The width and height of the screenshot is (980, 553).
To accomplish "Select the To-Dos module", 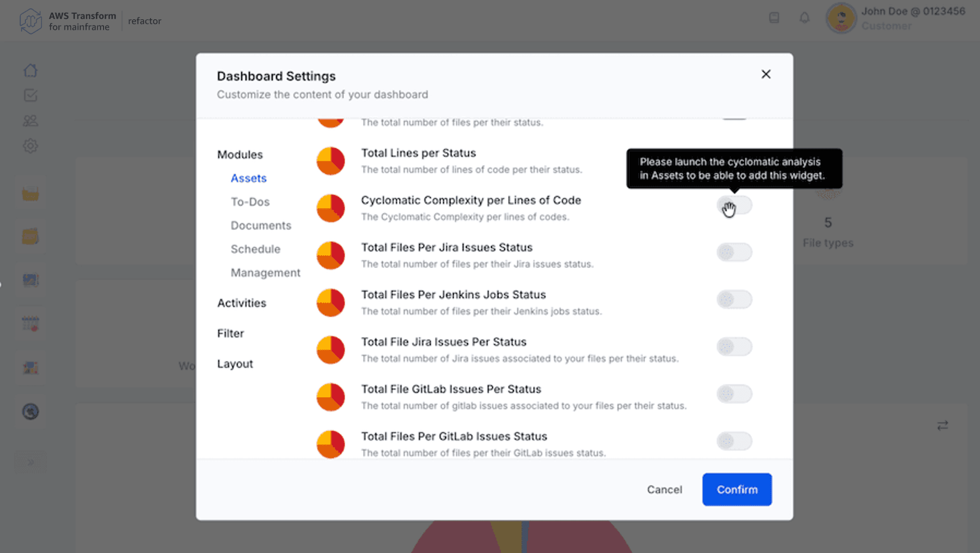I will (250, 202).
